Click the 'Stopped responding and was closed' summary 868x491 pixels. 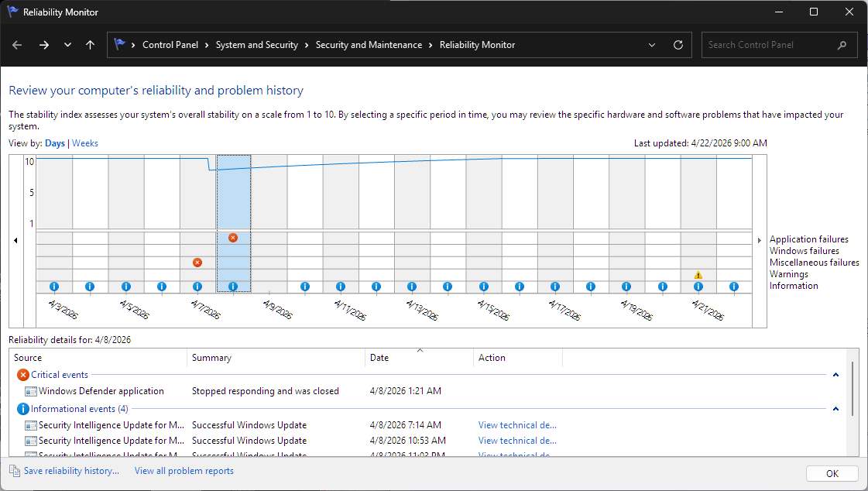click(265, 391)
